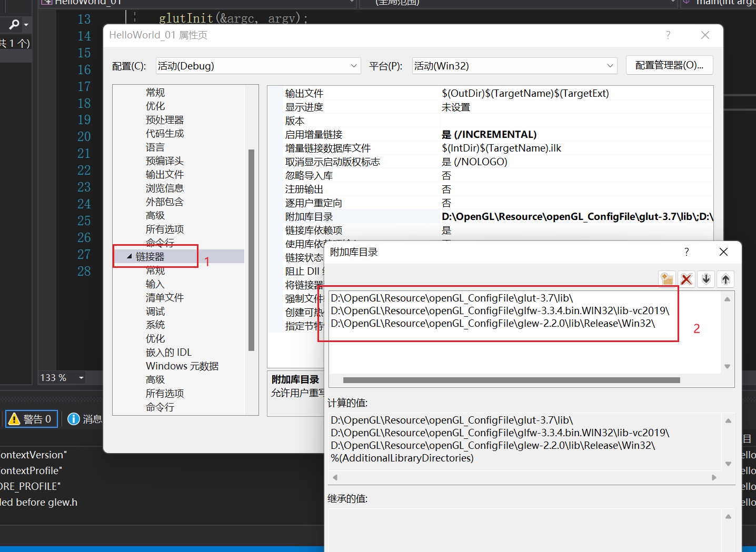Screen dimensions: 756x552
Task: Move selected line up arrow icon
Action: [x=725, y=279]
